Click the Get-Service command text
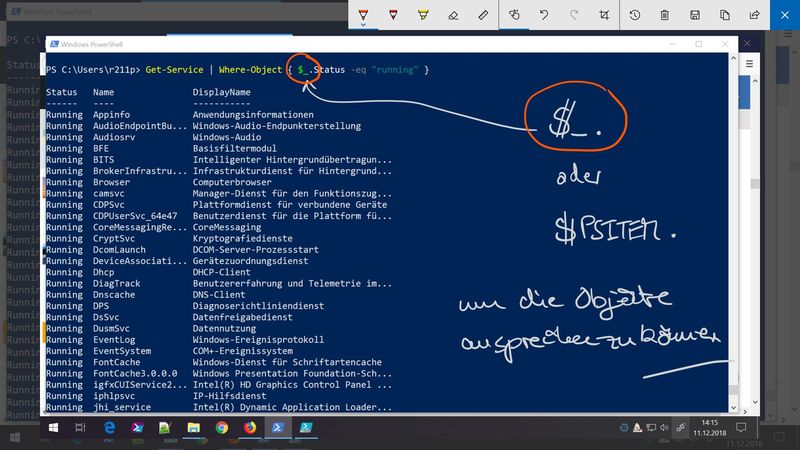The image size is (800, 450). pyautogui.click(x=174, y=70)
